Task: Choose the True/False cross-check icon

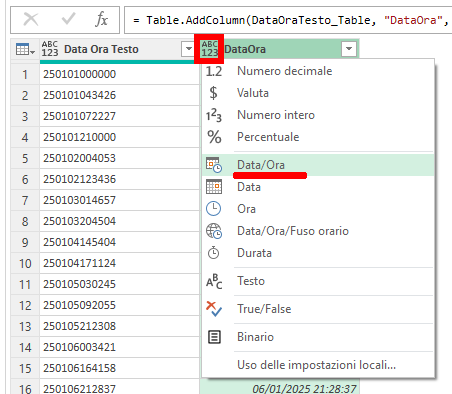Action: (214, 309)
